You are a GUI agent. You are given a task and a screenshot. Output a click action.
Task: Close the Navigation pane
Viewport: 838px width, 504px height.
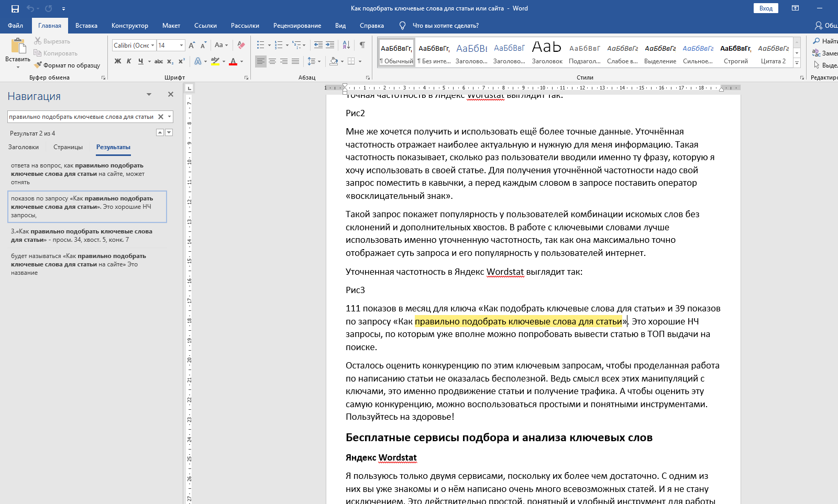tap(170, 94)
